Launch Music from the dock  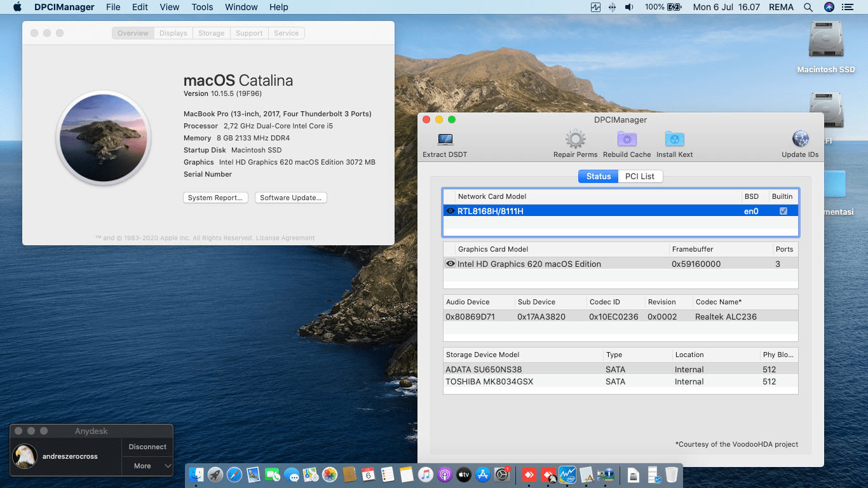[x=425, y=474]
